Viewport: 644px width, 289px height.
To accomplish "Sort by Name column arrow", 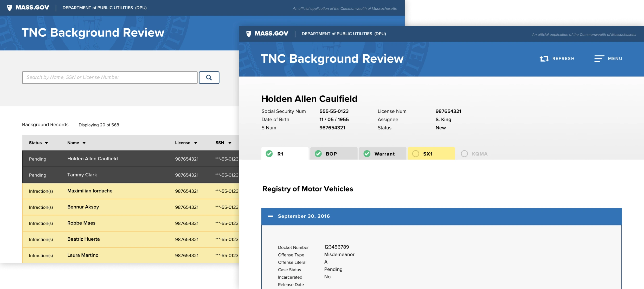I will [x=84, y=143].
